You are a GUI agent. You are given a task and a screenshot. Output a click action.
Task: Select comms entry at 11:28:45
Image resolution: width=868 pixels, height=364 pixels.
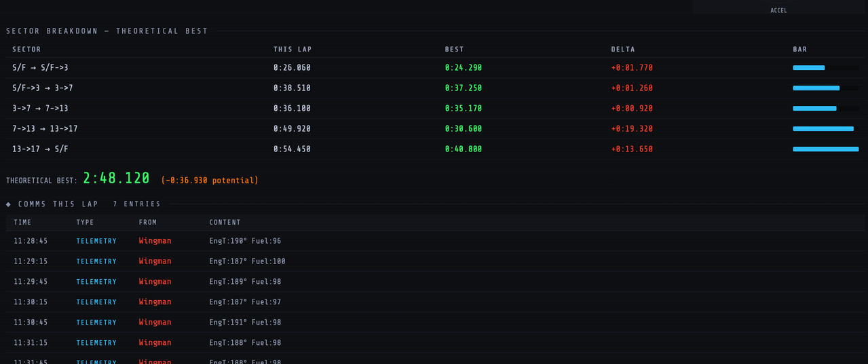435,241
